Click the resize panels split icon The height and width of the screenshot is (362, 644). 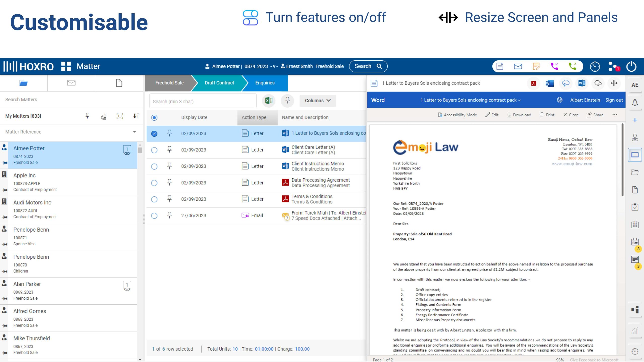(614, 83)
